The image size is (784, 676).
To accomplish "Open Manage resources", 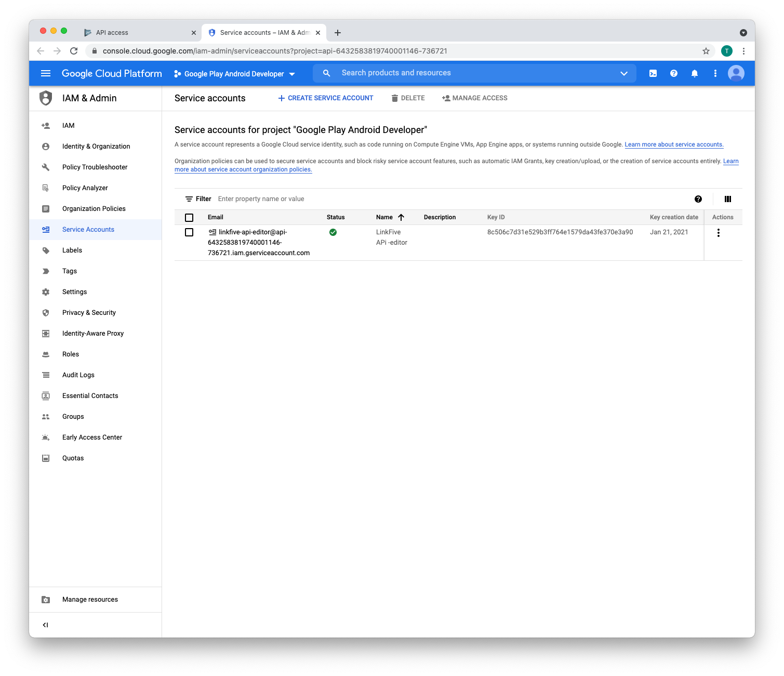I will click(x=96, y=600).
